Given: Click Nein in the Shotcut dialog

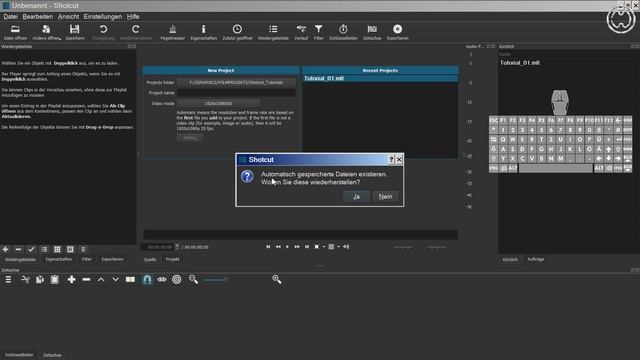Looking at the screenshot, I should pyautogui.click(x=385, y=196).
